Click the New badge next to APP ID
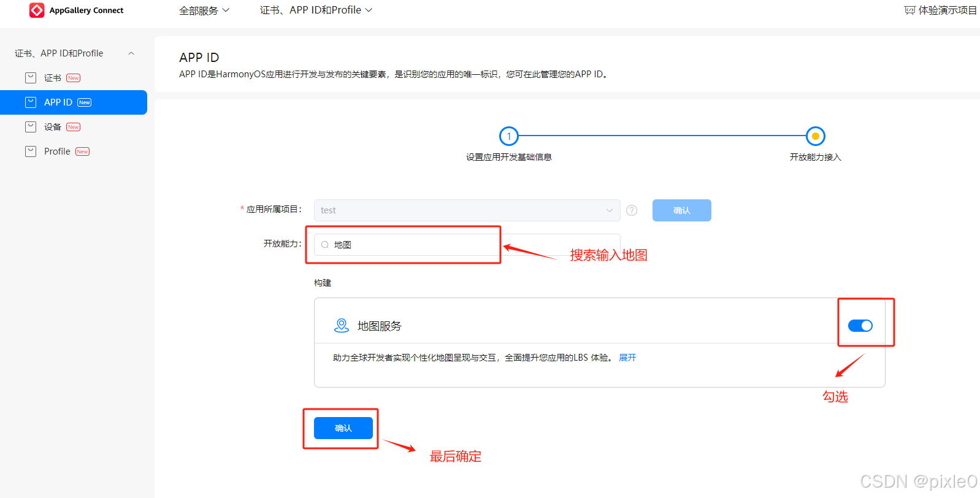The height and width of the screenshot is (498, 980). 85,102
